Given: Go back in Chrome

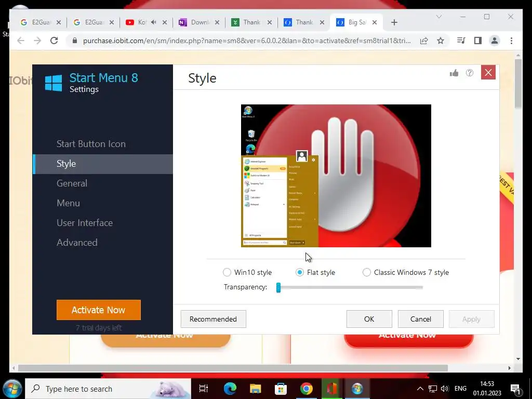Looking at the screenshot, I should pyautogui.click(x=21, y=41).
